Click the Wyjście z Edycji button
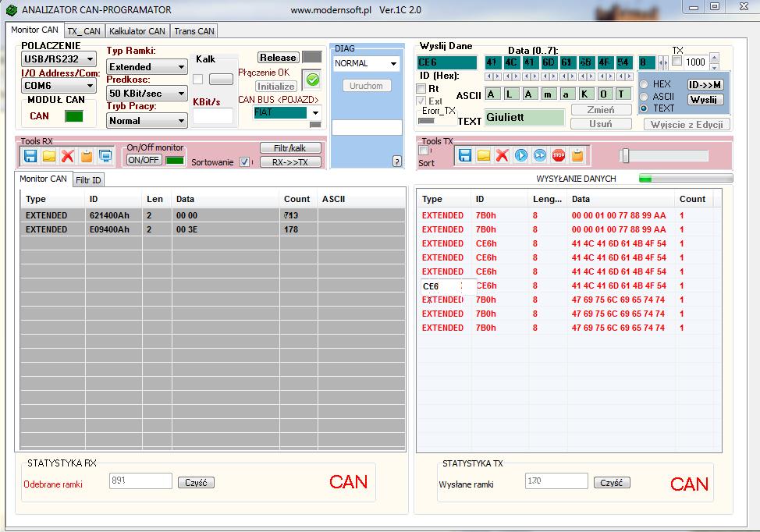This screenshot has height=532, width=760. [x=687, y=125]
